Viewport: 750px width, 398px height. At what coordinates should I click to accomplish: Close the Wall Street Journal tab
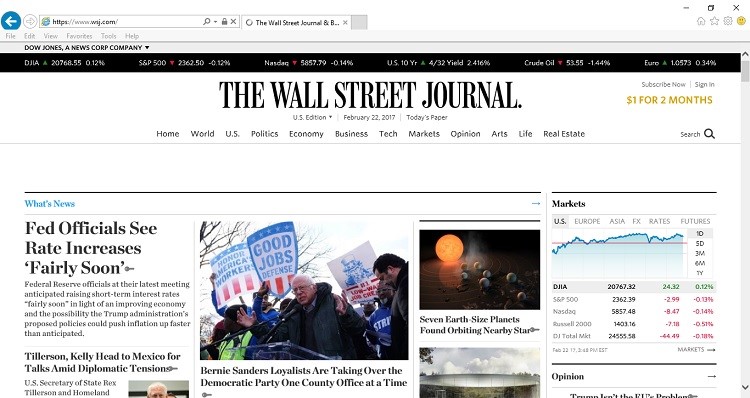345,22
